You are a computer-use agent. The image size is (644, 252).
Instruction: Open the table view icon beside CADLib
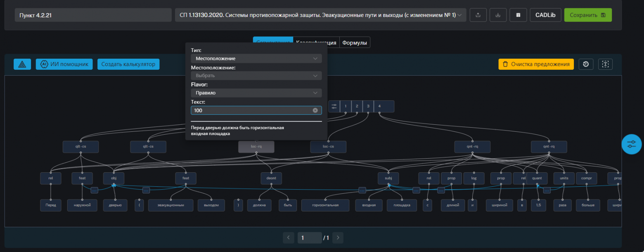coord(518,15)
